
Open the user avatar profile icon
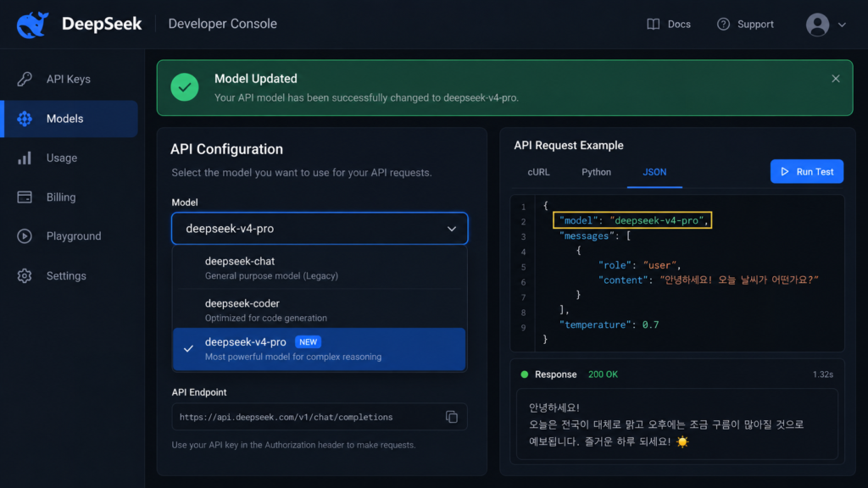tap(817, 25)
